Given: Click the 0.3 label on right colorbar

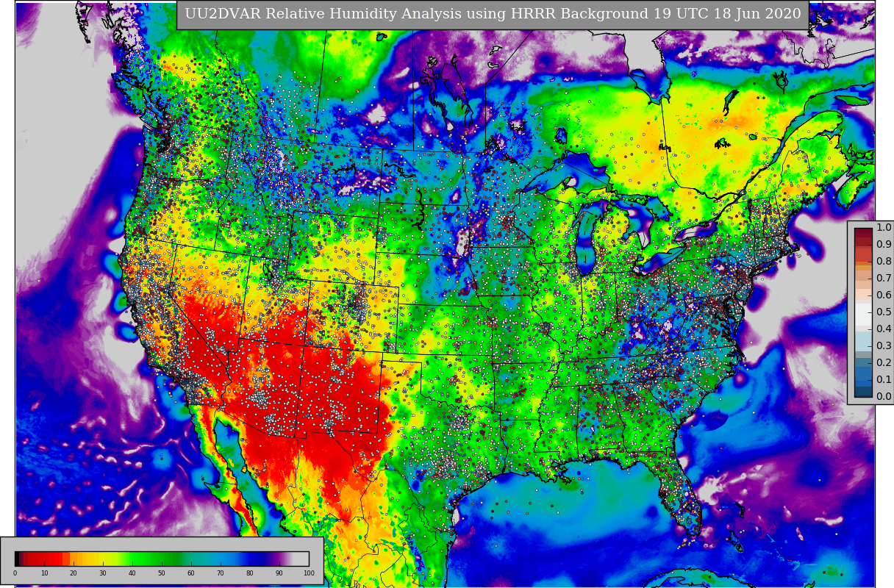Looking at the screenshot, I should point(884,346).
